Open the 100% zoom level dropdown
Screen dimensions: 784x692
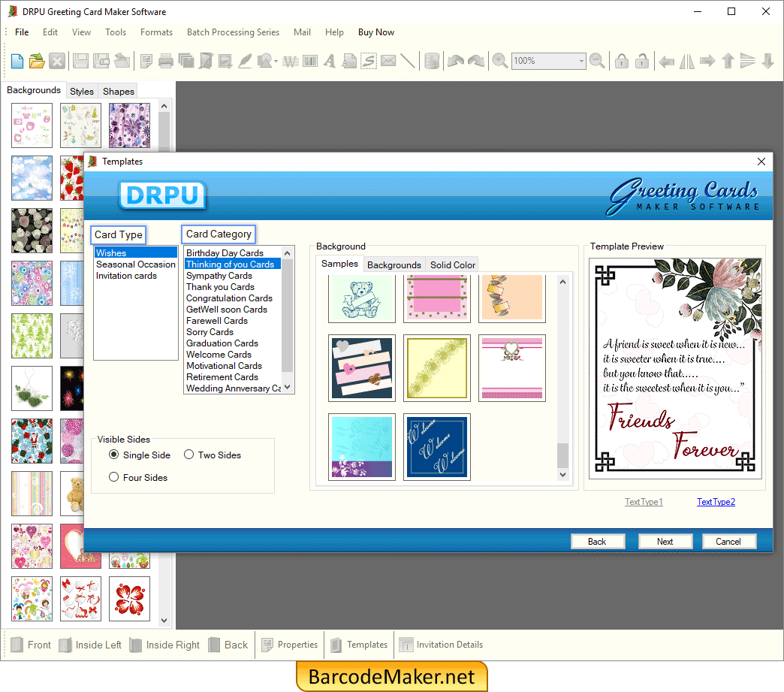[x=580, y=61]
